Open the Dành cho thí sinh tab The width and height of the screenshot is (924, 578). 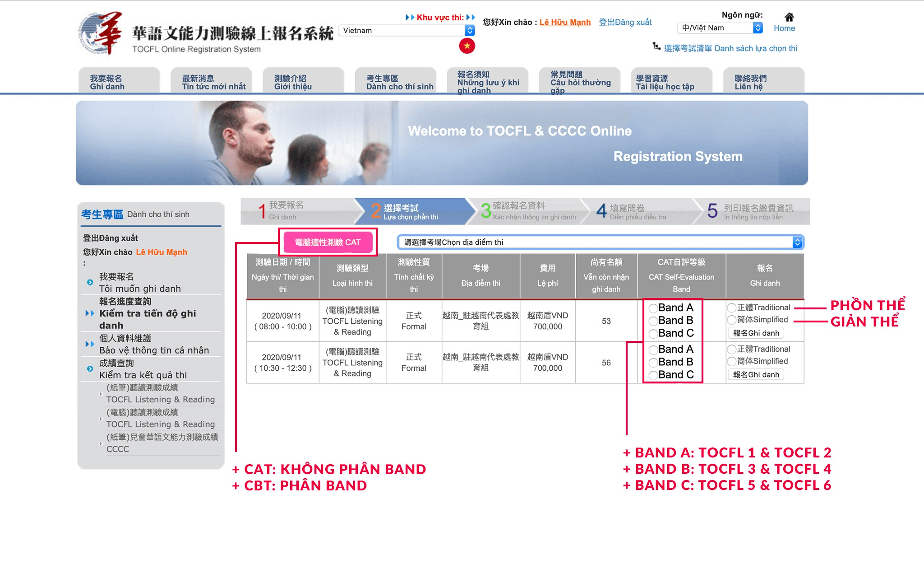click(x=396, y=81)
